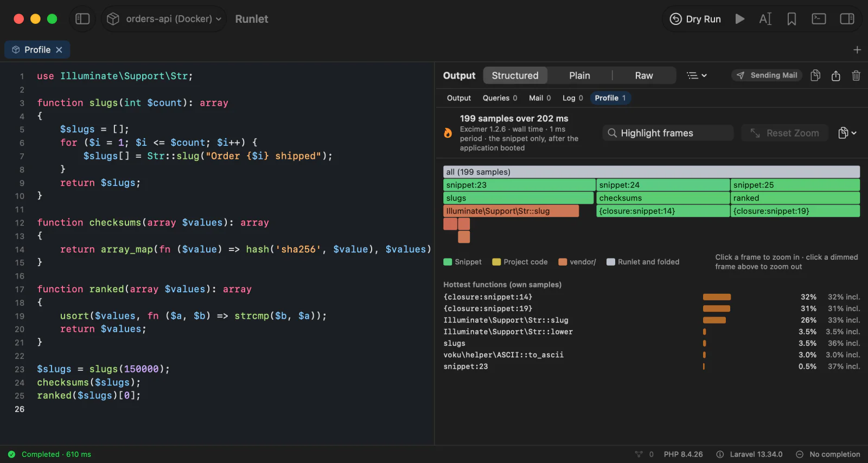Select the slugs flame frame
Screen dimensions: 868x463
pos(518,198)
